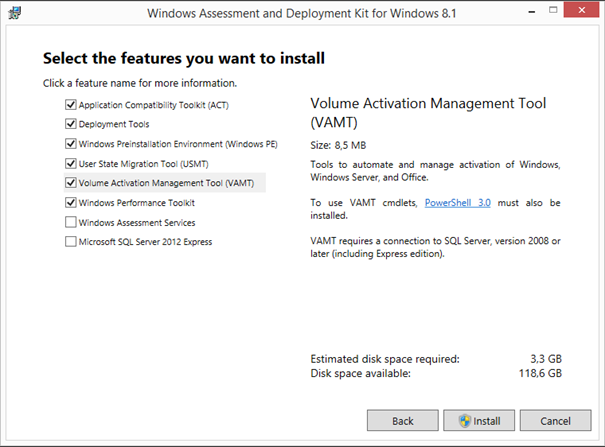This screenshot has height=447, width=605.
Task: Disable Windows Performance Toolkit checkbox
Action: (71, 202)
